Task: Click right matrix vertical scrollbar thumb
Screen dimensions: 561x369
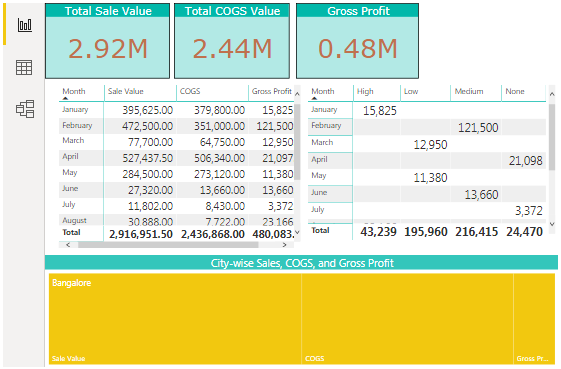Action: tap(552, 138)
